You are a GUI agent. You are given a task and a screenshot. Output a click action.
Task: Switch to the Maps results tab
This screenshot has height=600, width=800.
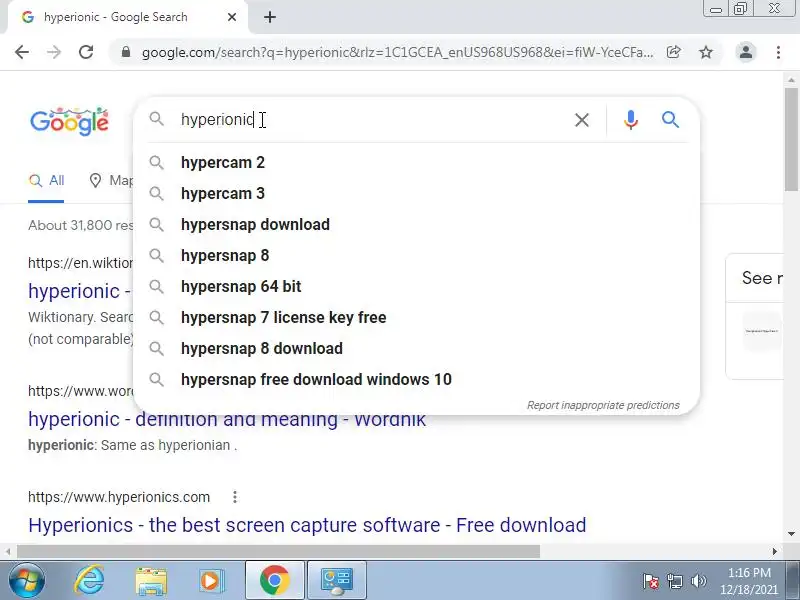(111, 181)
